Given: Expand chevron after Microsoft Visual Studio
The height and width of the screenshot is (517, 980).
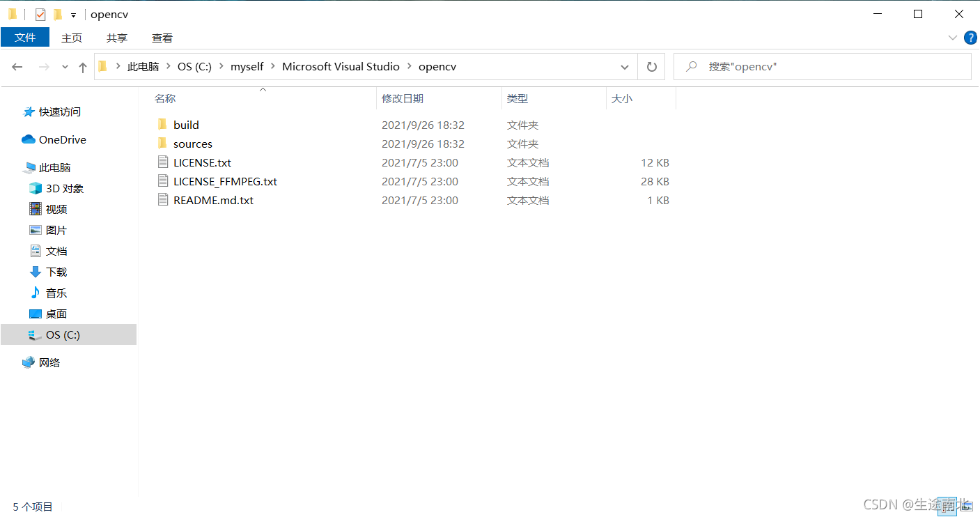Looking at the screenshot, I should [410, 67].
